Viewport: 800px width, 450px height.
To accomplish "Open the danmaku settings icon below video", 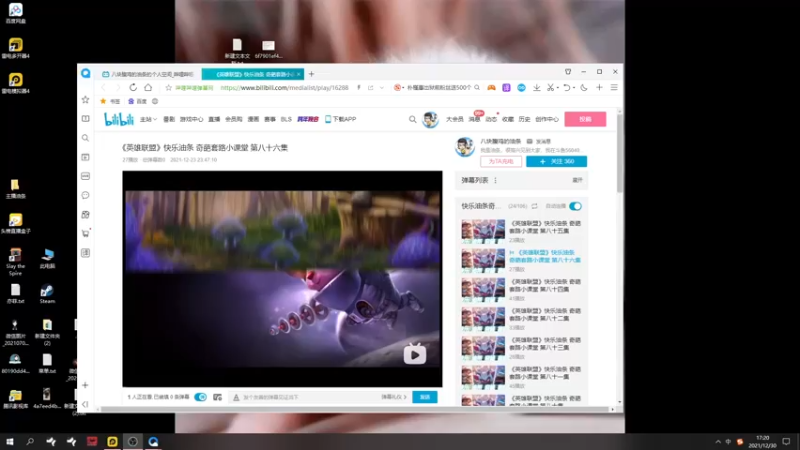I will [x=217, y=397].
